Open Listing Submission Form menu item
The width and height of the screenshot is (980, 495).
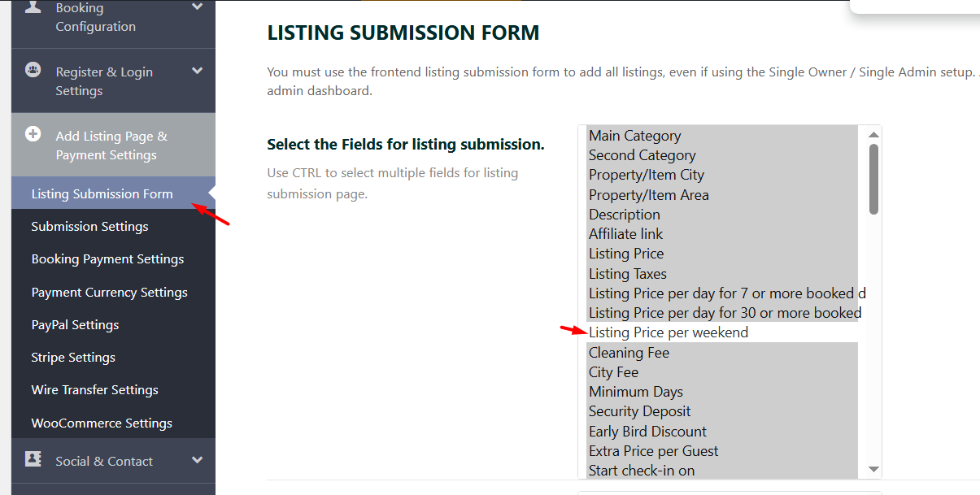point(102,194)
